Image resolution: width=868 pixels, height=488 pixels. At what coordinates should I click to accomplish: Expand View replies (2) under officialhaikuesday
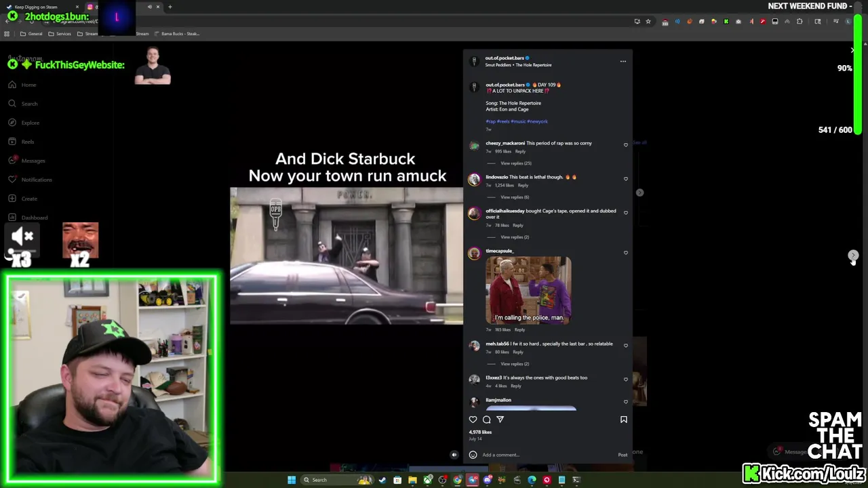click(515, 237)
